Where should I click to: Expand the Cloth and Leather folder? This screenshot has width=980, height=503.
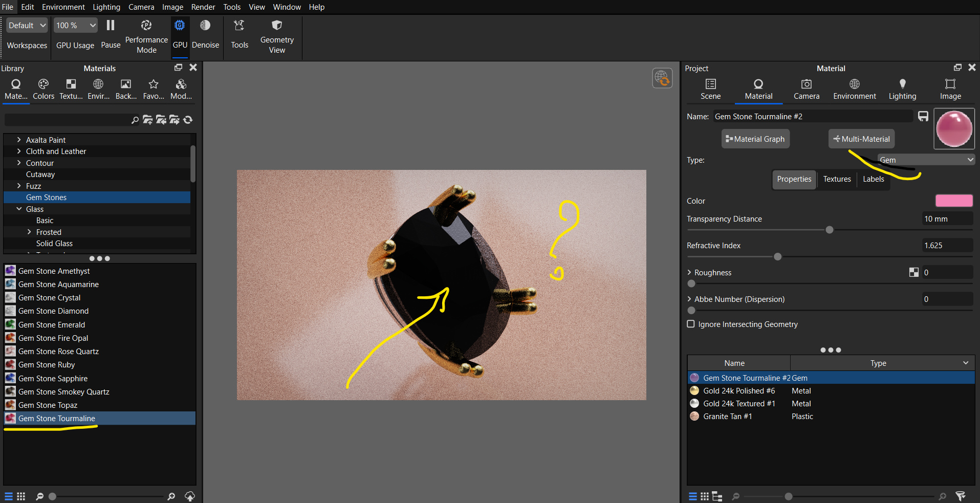pyautogui.click(x=19, y=151)
